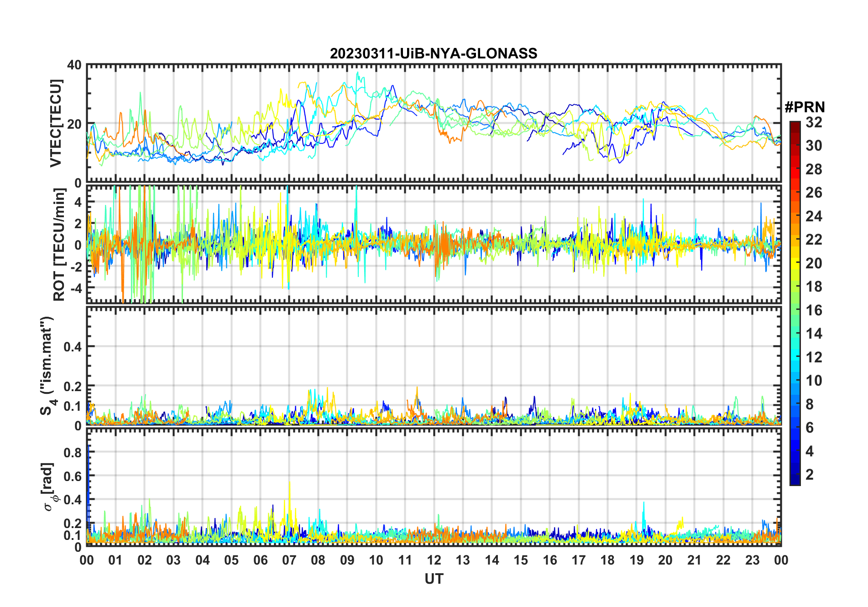Click the PRN color scale bar
The height and width of the screenshot is (607, 868).
795,303
